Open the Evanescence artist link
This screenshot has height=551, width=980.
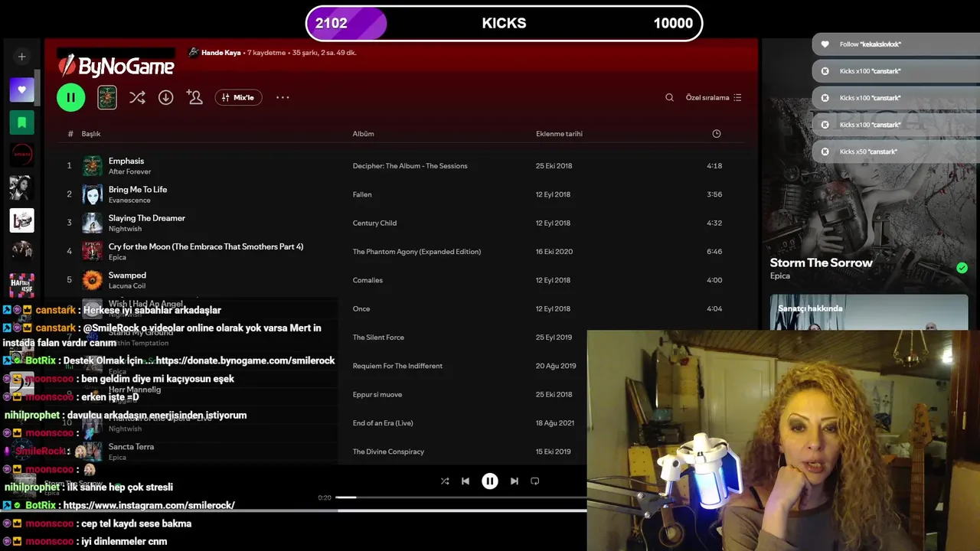point(129,200)
